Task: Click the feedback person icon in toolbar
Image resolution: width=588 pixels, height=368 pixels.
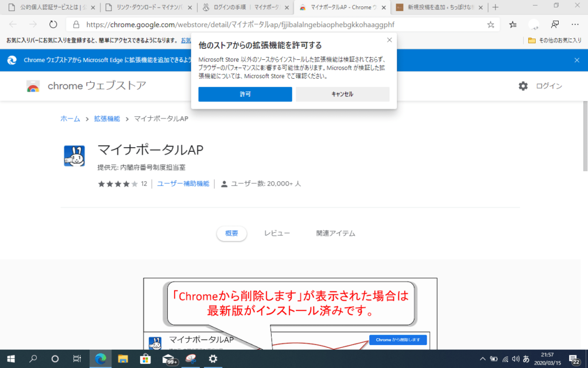Action: (555, 25)
